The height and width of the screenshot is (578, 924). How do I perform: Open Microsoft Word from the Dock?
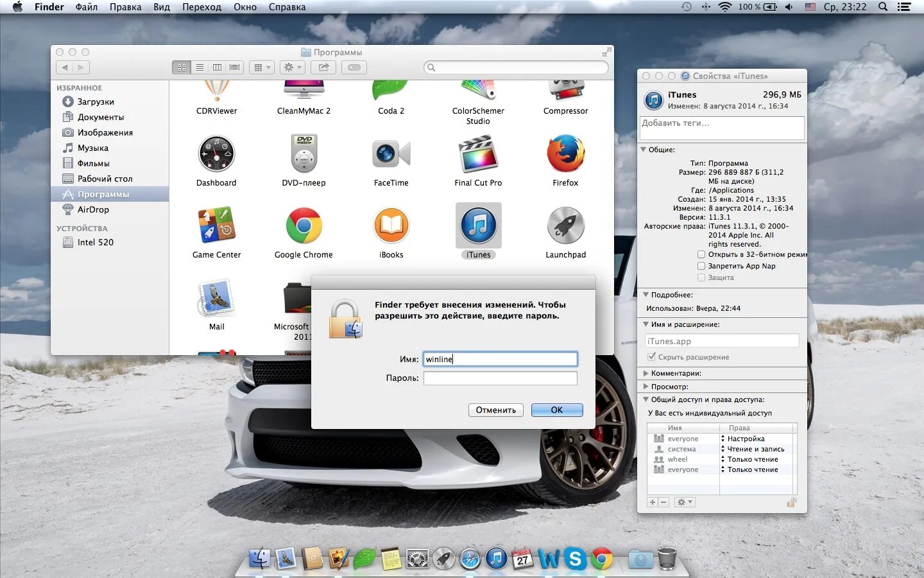tap(549, 559)
